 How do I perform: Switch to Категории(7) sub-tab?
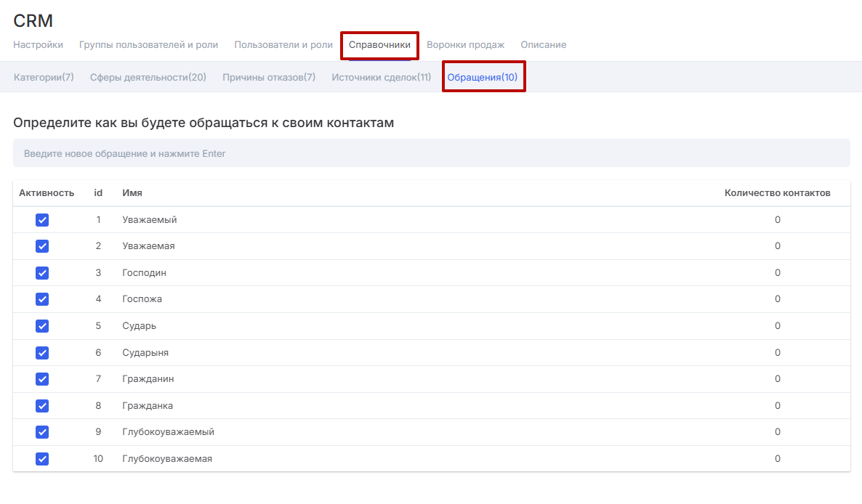pos(44,77)
